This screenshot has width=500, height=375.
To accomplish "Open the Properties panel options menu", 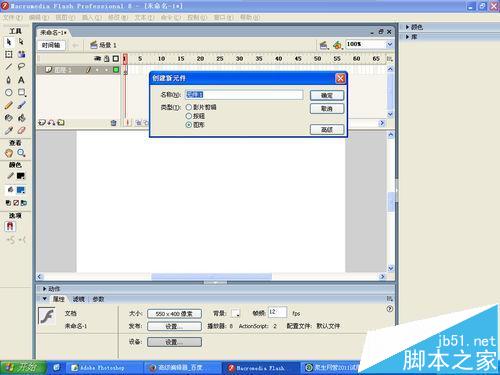I will [390, 299].
